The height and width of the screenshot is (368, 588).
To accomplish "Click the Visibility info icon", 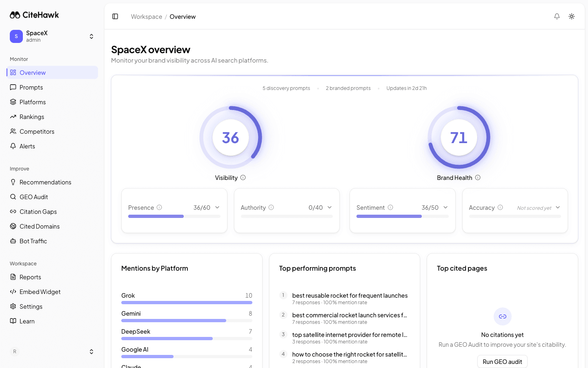I will pyautogui.click(x=243, y=177).
